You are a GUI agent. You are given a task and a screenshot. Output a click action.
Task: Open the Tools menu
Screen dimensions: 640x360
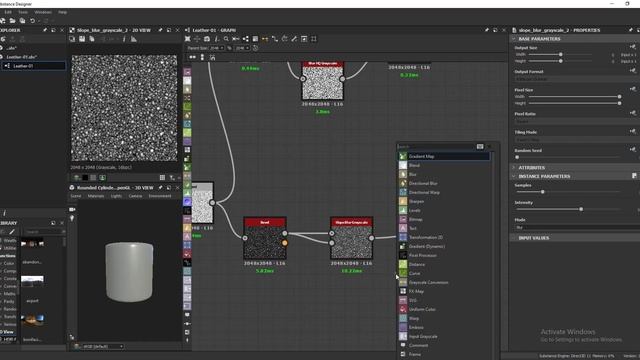coord(23,12)
